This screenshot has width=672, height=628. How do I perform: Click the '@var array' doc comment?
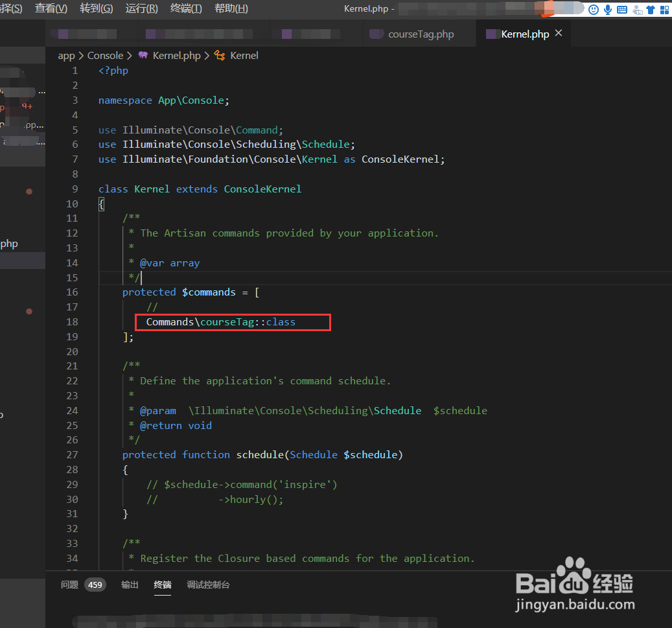click(169, 263)
